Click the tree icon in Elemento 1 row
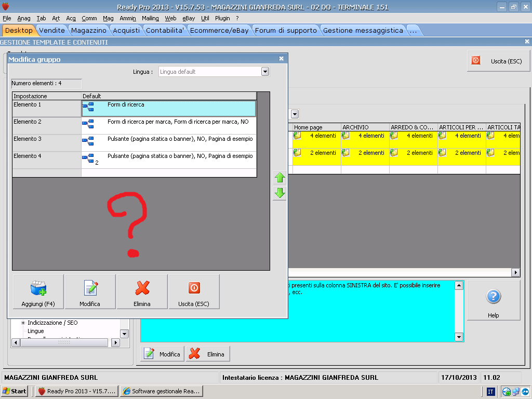 coord(88,107)
